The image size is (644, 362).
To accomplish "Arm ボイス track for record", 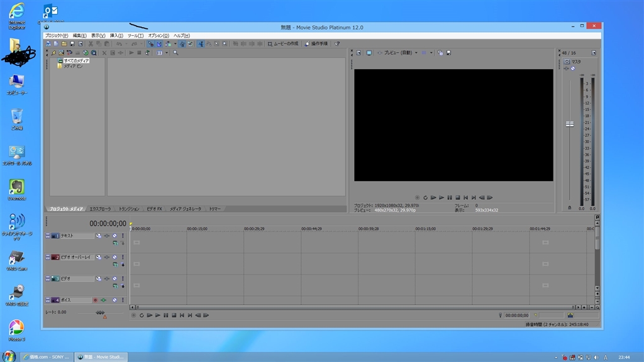I will point(96,300).
